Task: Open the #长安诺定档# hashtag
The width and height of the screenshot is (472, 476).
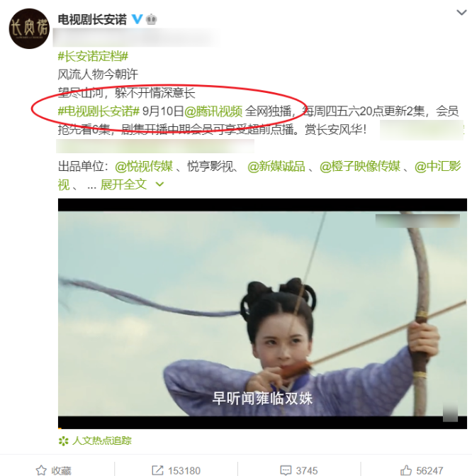Action: (x=93, y=57)
